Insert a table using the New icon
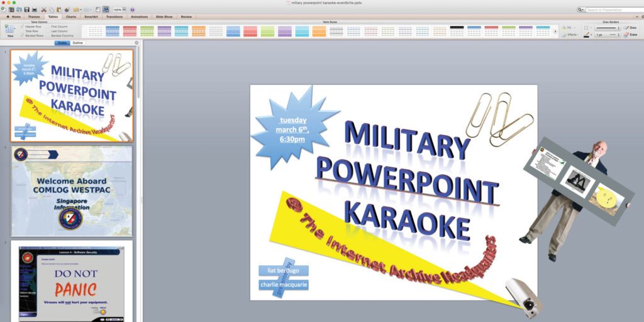This screenshot has height=322, width=644. (10, 30)
